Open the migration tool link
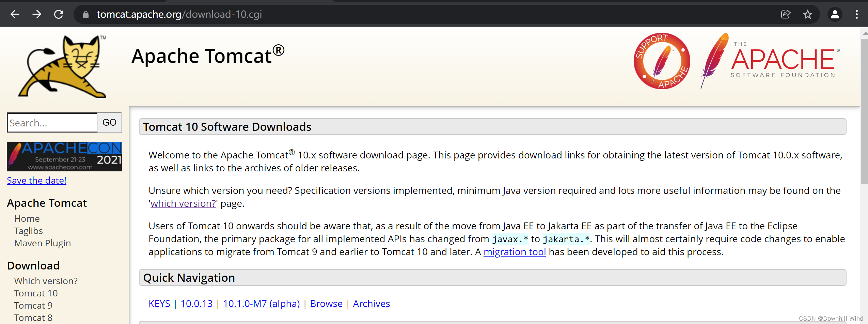 pyautogui.click(x=515, y=252)
